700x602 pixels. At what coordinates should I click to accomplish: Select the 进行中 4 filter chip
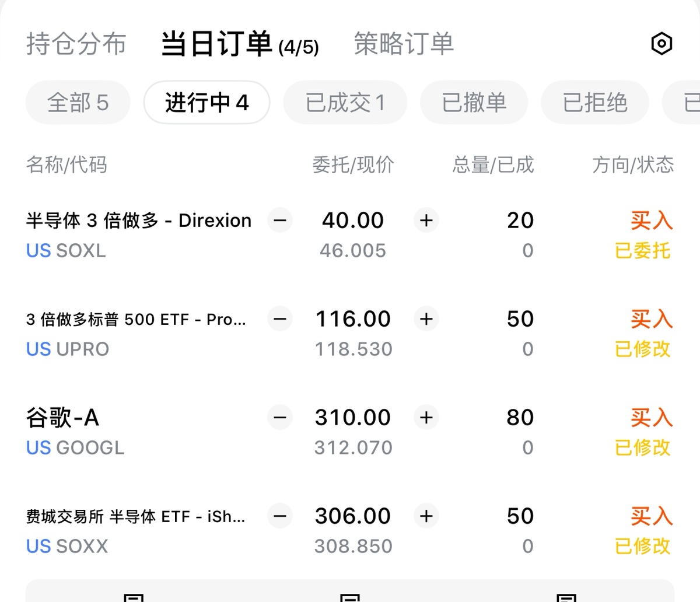tap(206, 103)
